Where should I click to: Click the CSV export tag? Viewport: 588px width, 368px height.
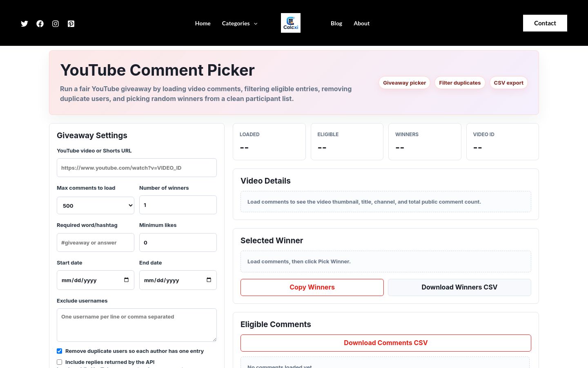(509, 83)
